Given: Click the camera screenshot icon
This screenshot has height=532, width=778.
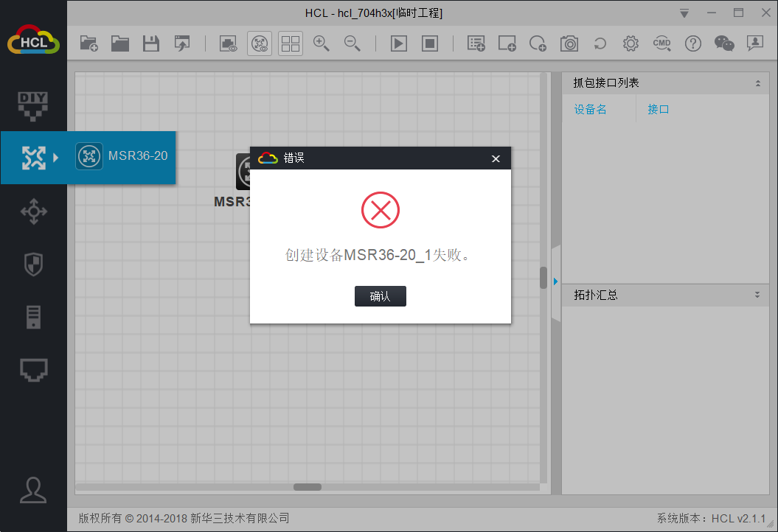Looking at the screenshot, I should coord(569,43).
